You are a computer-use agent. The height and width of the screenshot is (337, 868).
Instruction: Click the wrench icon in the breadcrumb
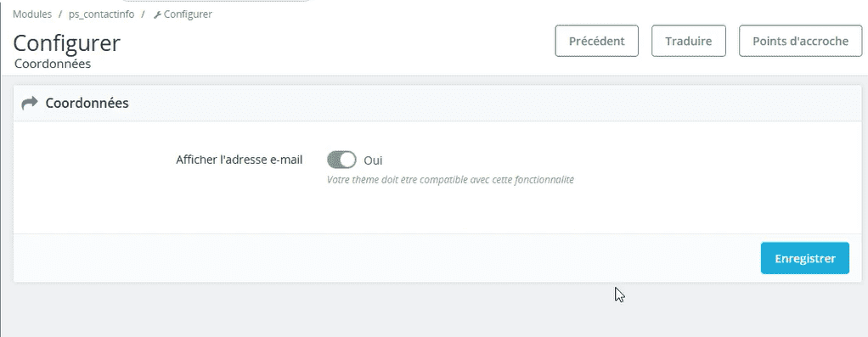tap(157, 15)
